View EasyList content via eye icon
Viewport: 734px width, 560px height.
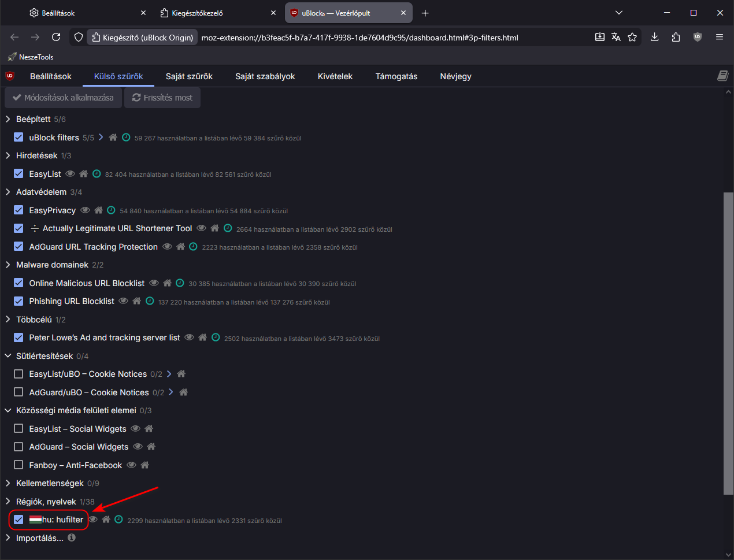click(x=70, y=174)
